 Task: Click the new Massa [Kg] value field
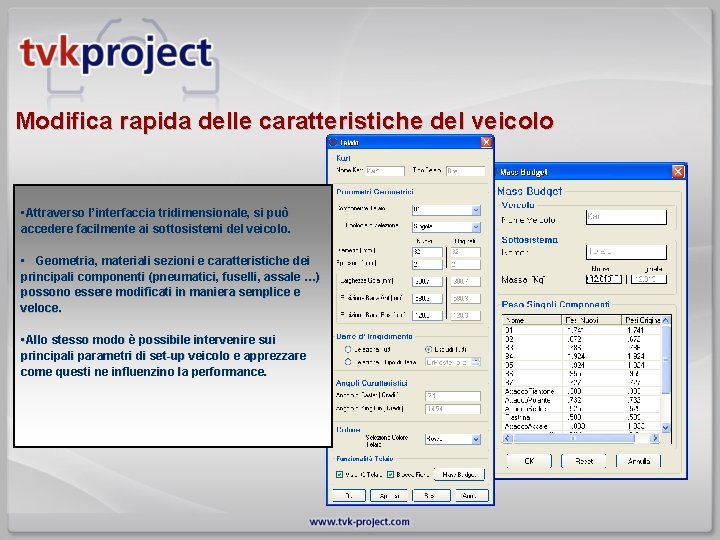pyautogui.click(x=604, y=279)
